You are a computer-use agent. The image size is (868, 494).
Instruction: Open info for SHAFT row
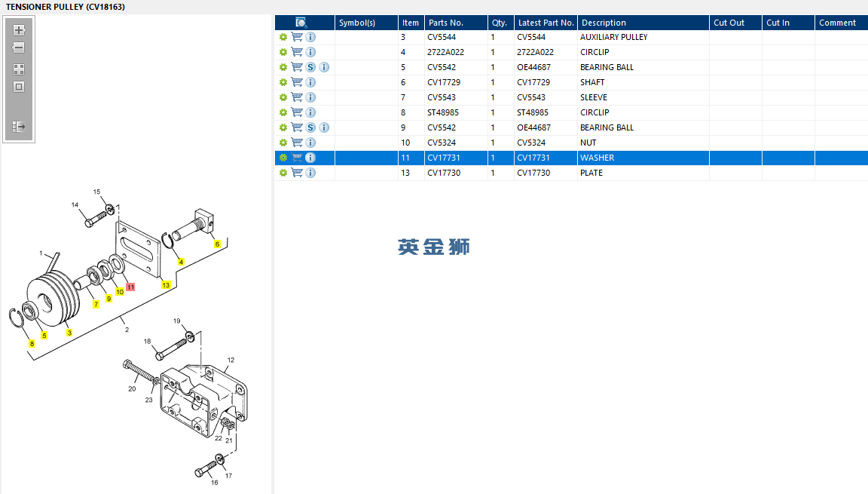310,82
